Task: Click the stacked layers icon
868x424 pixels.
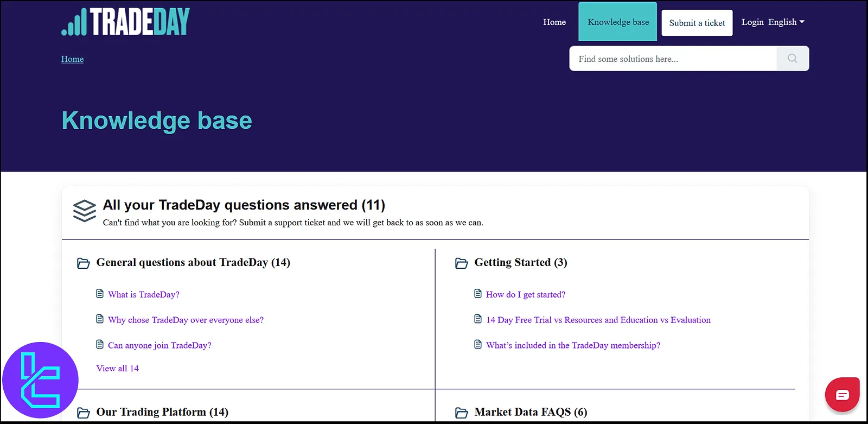Action: point(85,211)
